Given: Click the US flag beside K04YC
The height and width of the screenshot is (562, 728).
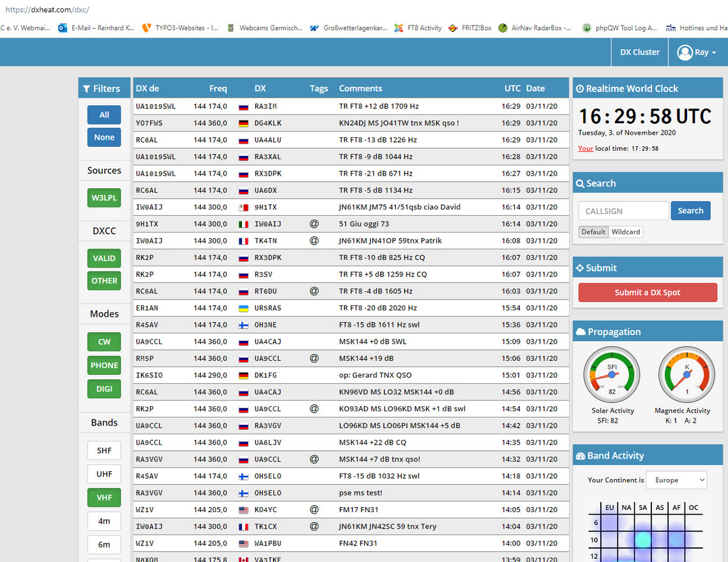Looking at the screenshot, I should click(243, 510).
